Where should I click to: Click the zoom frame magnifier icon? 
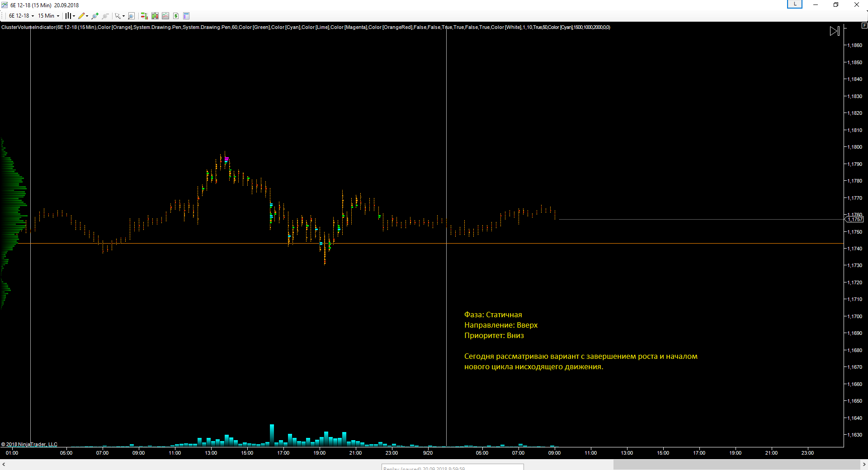coord(131,16)
